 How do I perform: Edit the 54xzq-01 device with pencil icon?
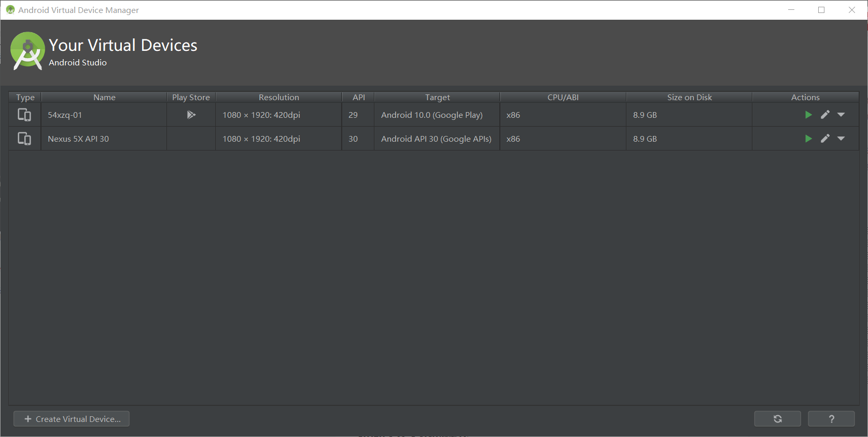[x=825, y=115]
